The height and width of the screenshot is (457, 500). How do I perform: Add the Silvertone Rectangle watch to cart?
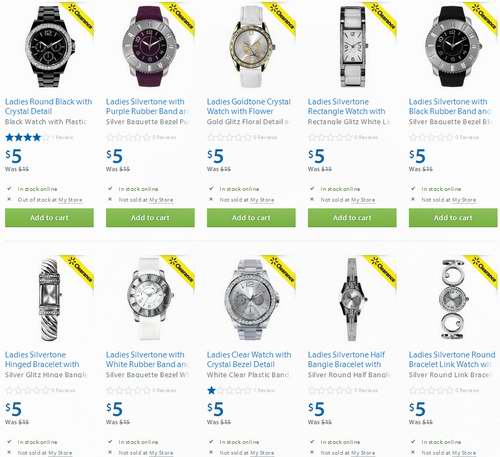(352, 218)
